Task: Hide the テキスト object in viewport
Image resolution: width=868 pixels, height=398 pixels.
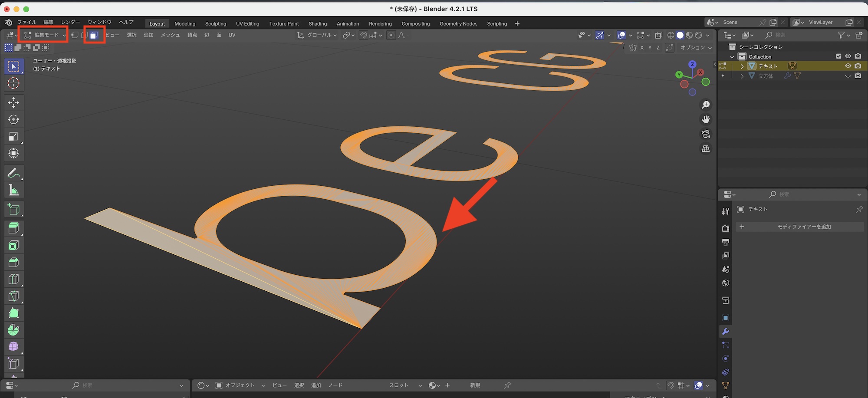Action: (848, 66)
